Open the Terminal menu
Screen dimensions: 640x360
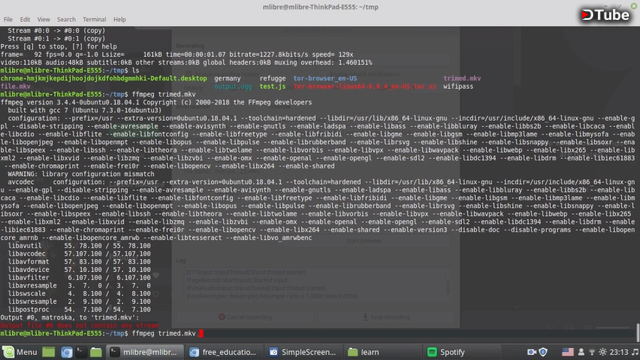point(94,19)
